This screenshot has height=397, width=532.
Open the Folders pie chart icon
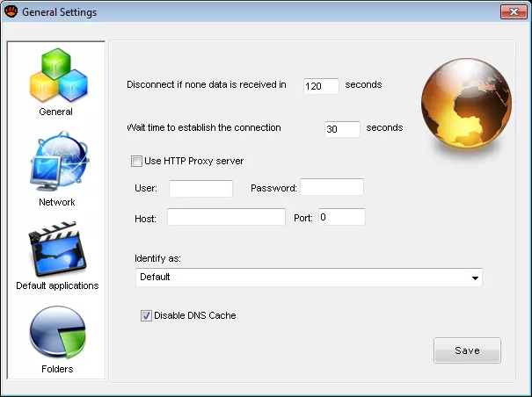tap(57, 332)
